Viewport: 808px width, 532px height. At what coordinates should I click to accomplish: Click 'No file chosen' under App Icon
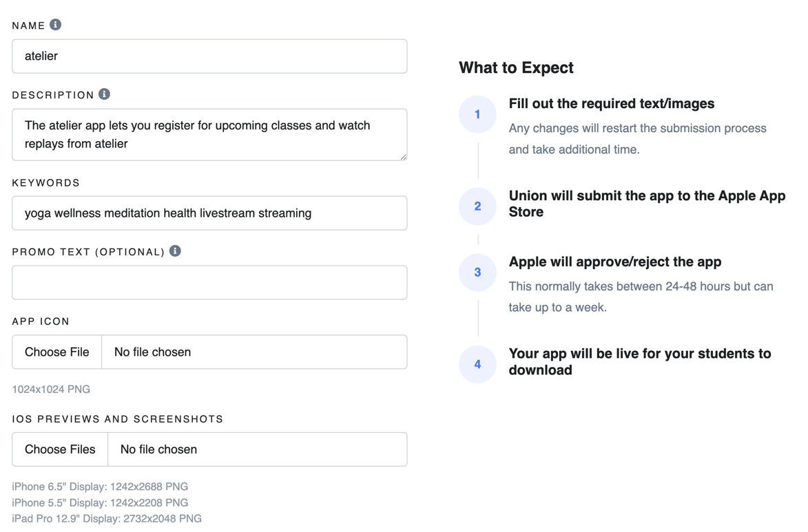tap(152, 352)
